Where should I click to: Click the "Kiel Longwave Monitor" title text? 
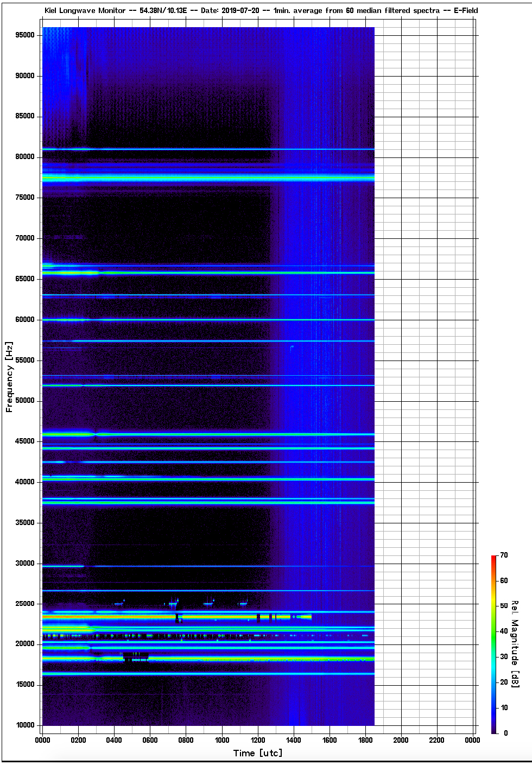85,10
